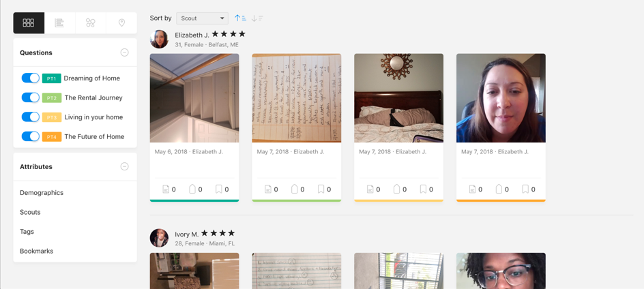Image resolution: width=644 pixels, height=289 pixels.
Task: Open Tags attribute filter
Action: [27, 232]
